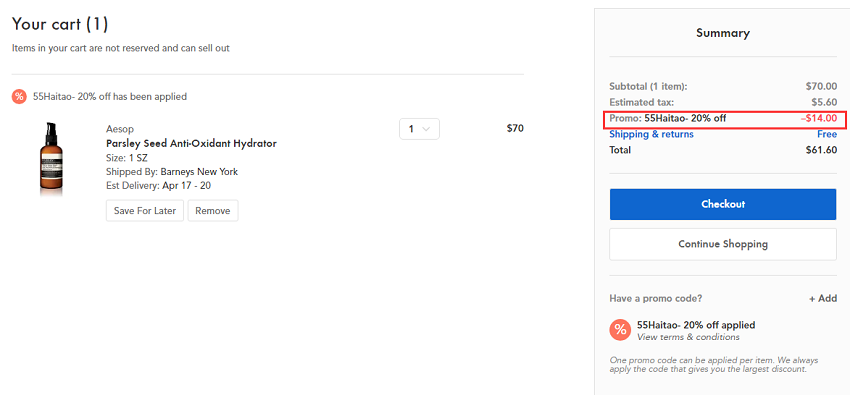Click the promo discount −$14.00

819,118
